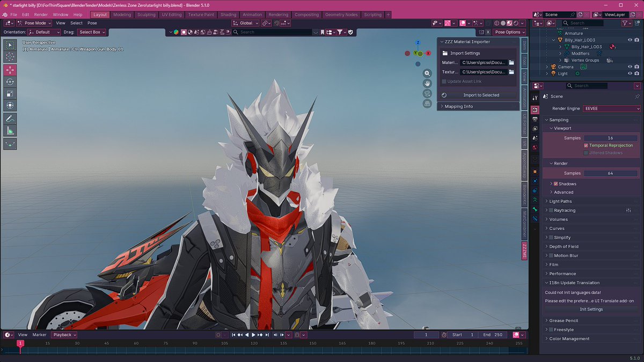
Task: Select the Annotate tool
Action: click(10, 119)
